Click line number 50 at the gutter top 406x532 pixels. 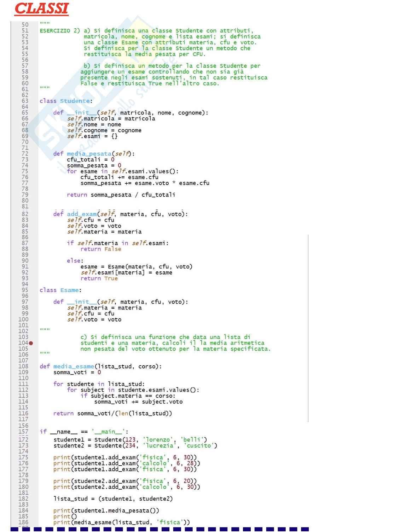[25, 25]
